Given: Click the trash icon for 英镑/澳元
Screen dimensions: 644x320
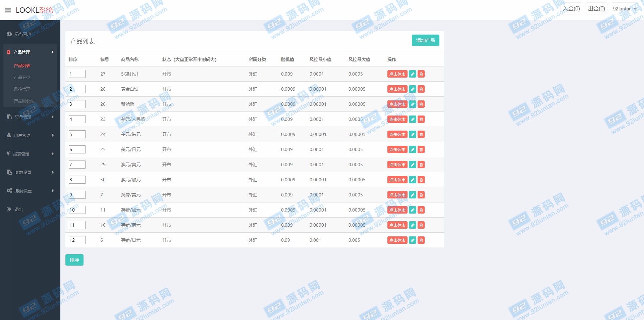Looking at the screenshot, I should click(421, 225).
